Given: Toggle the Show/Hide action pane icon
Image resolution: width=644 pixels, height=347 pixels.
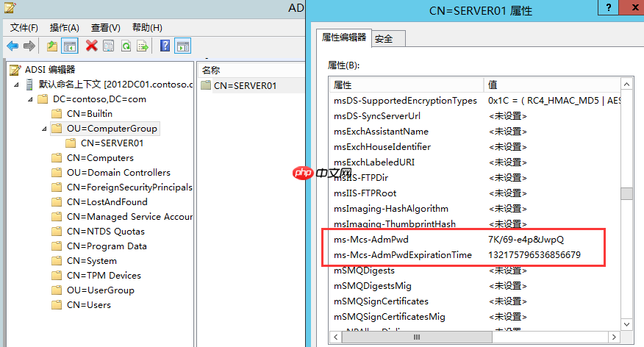Looking at the screenshot, I should 183,46.
